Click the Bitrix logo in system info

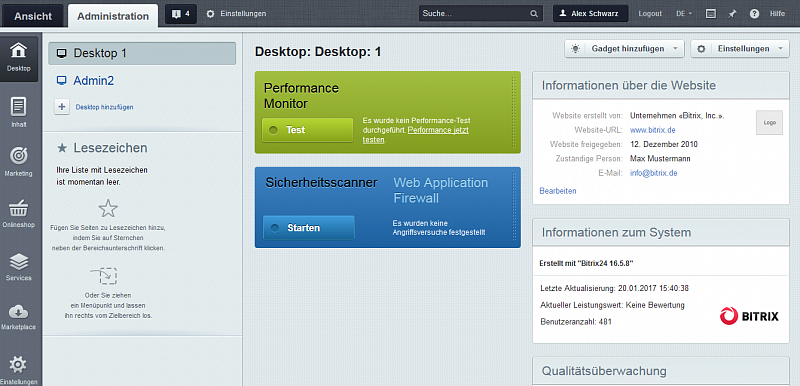tap(749, 316)
